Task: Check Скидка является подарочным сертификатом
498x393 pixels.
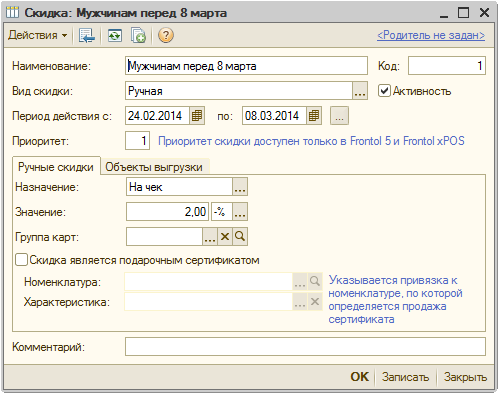Action: [21, 260]
